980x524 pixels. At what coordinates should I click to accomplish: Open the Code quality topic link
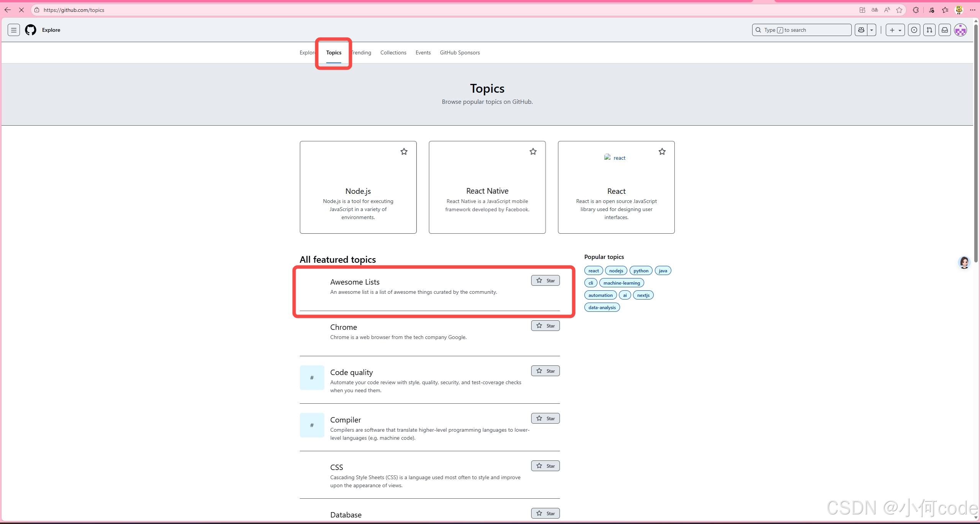point(351,372)
